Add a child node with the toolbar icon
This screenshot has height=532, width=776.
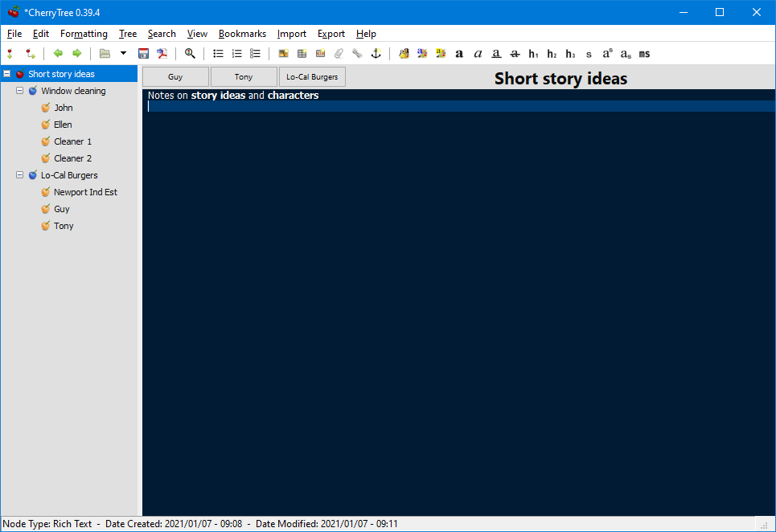point(31,53)
